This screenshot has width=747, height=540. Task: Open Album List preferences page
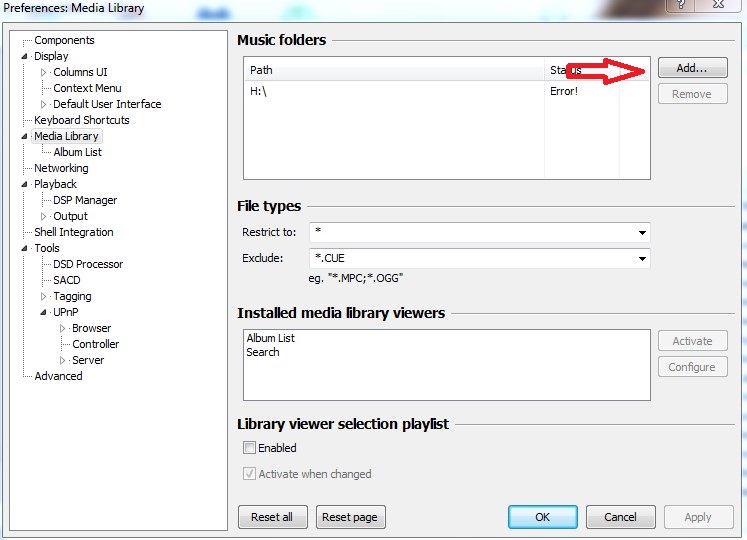point(78,152)
